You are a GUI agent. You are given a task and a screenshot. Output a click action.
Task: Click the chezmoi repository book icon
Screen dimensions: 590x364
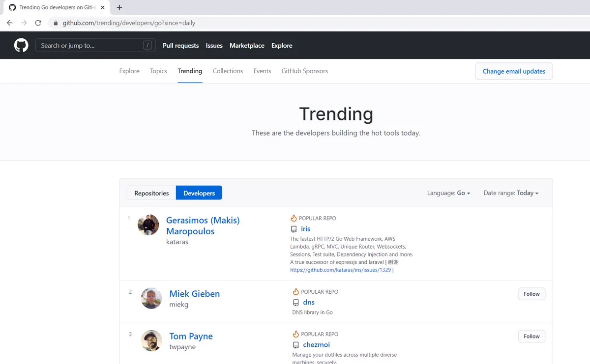coord(295,345)
